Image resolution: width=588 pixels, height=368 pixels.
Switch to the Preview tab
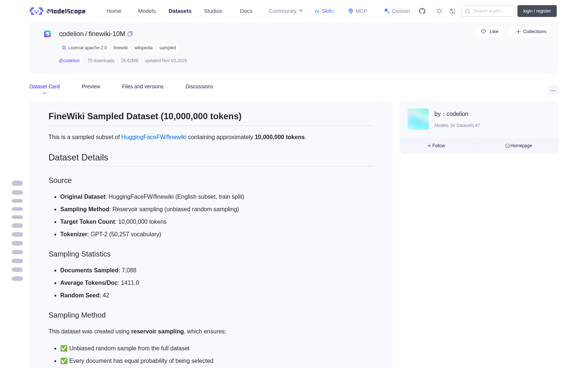point(91,86)
